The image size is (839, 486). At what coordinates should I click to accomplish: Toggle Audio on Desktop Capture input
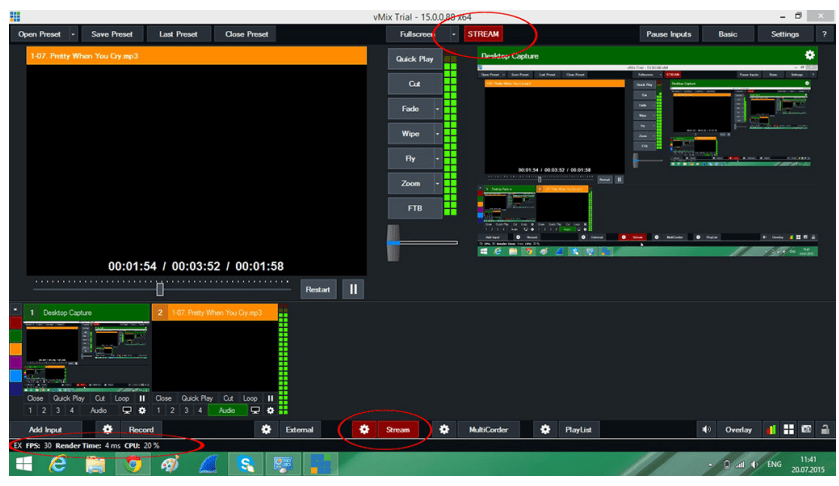pos(98,411)
